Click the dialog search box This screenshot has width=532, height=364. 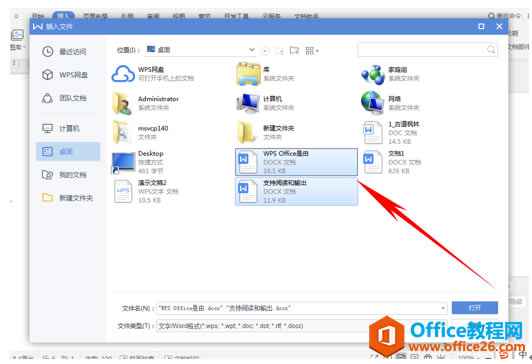point(428,50)
